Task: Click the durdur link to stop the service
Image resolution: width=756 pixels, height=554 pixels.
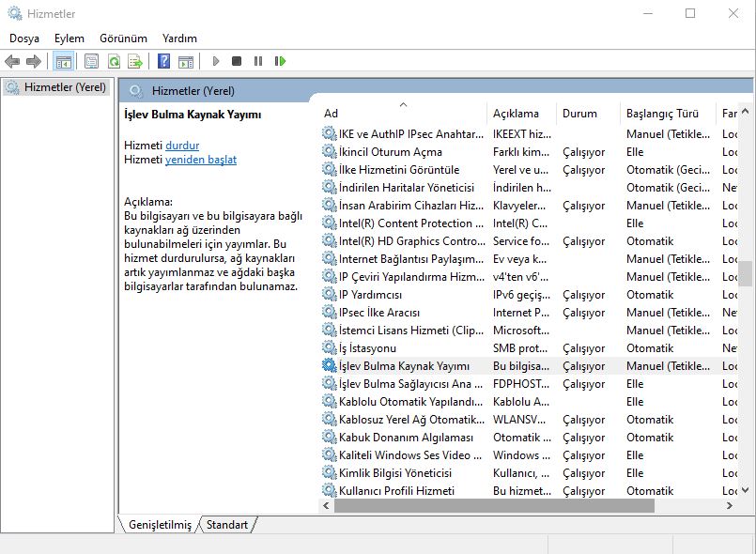Action: pos(182,146)
